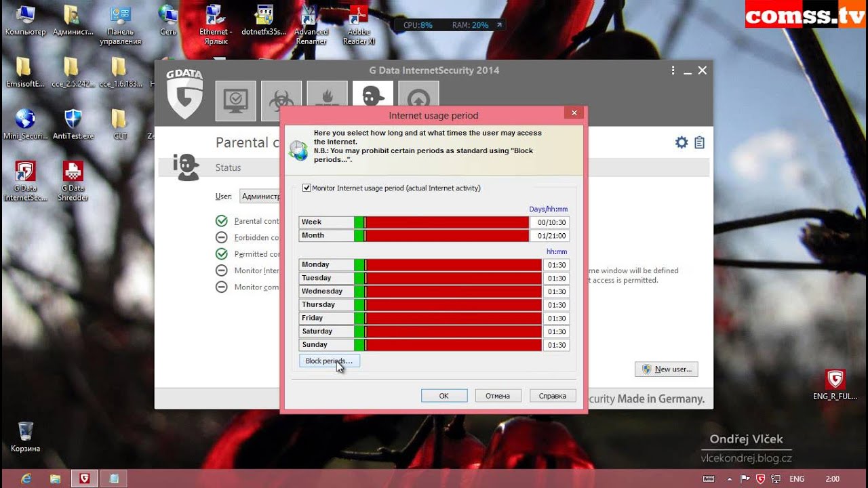Click the ENG language indicator
This screenshot has width=868, height=488.
797,479
